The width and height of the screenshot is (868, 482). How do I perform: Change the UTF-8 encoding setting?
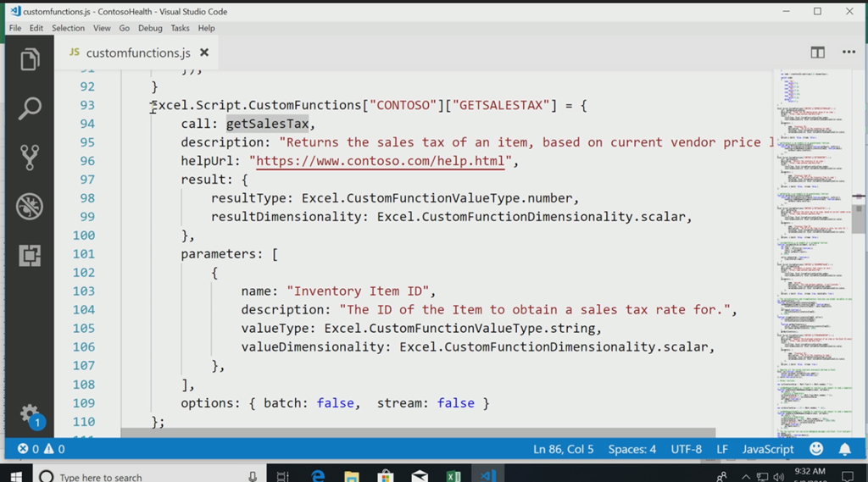(x=687, y=449)
